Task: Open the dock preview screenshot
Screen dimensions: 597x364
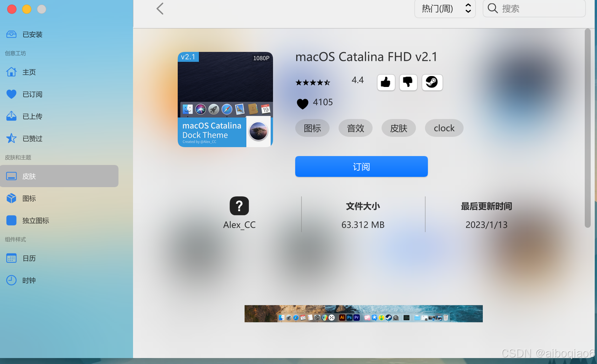Action: 363,313
